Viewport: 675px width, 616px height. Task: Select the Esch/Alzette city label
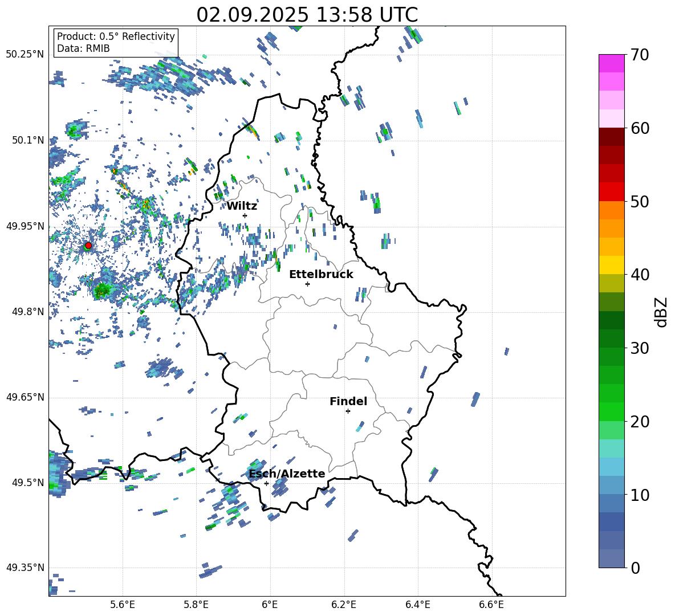pyautogui.click(x=287, y=474)
